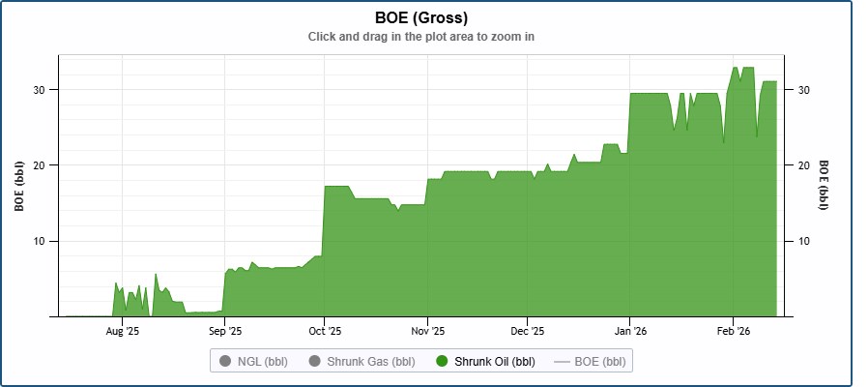Click the green Shrunk Oil legend circle

(442, 362)
